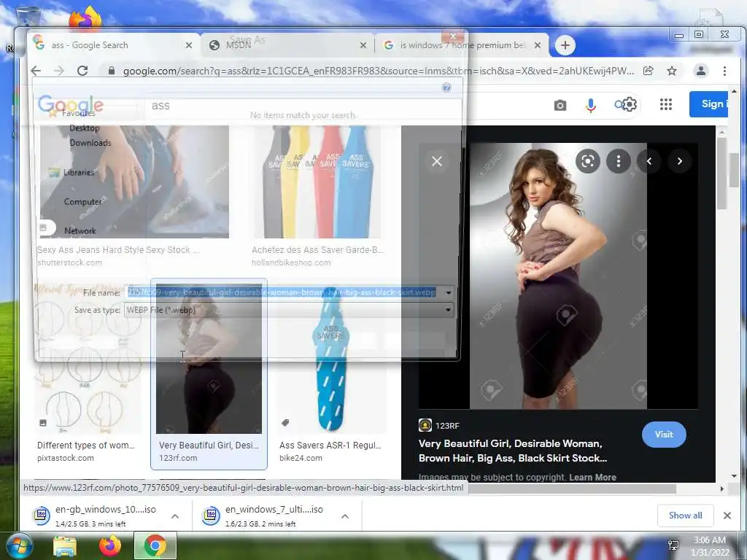Search inside image with lens icon
The width and height of the screenshot is (747, 560).
click(588, 161)
